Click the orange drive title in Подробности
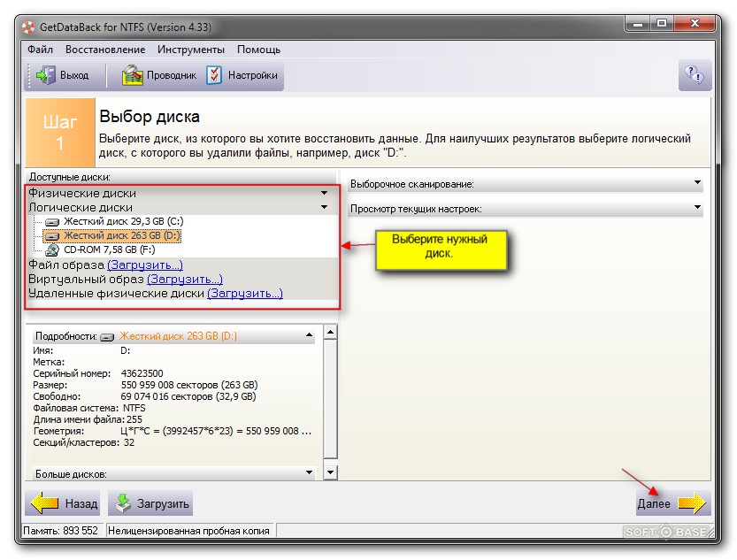Viewport: 737px width, 560px height. click(178, 336)
